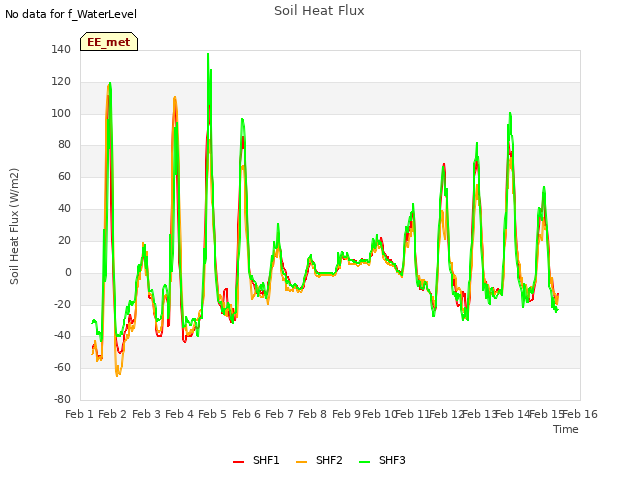Toggle the SHF2 legend entry
Viewport: 640px width, 480px height.
pyautogui.click(x=319, y=460)
